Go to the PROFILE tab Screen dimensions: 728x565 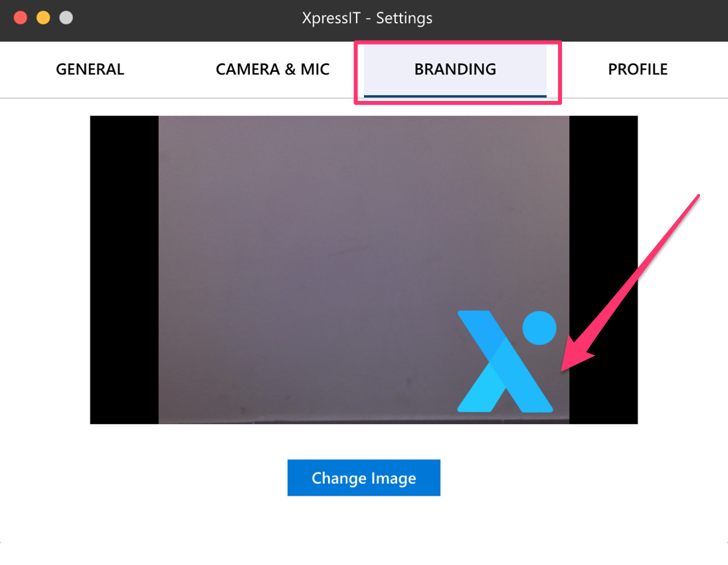click(x=638, y=69)
